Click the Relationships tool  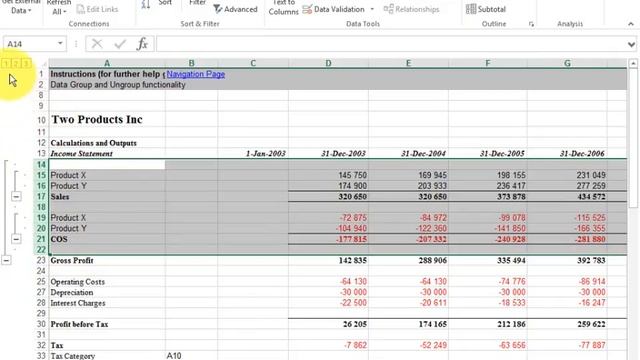pyautogui.click(x=411, y=9)
